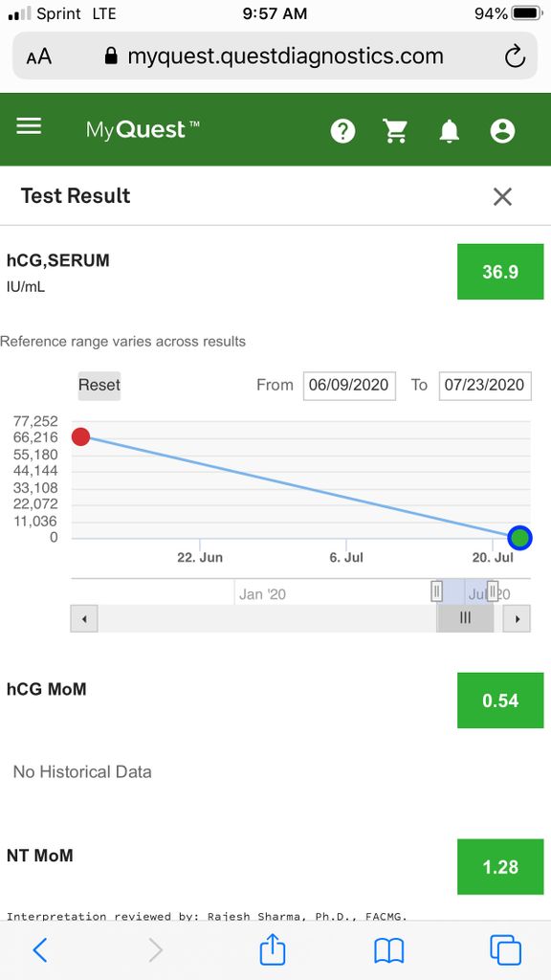The image size is (551, 980).
Task: Edit the From date 06/09/2020
Action: tap(349, 386)
